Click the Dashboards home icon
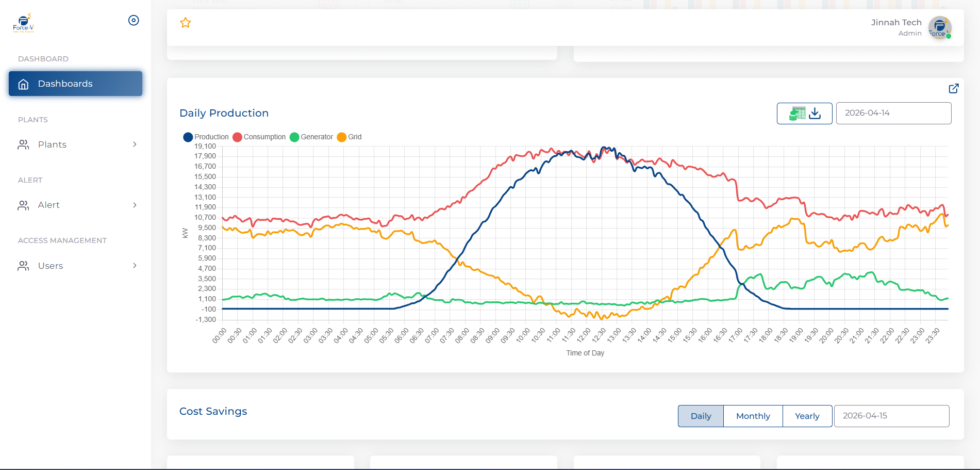Screen dimensions: 980x470 pyautogui.click(x=23, y=84)
